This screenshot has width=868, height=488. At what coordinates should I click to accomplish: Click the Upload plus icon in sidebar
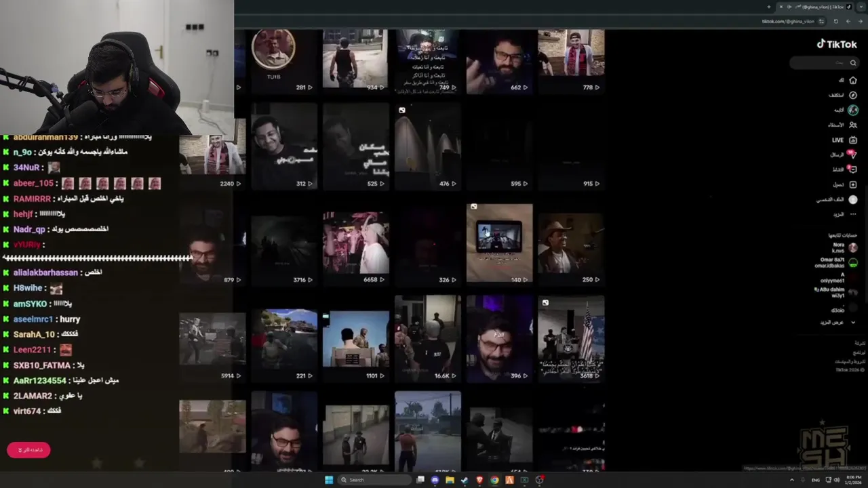[853, 184]
